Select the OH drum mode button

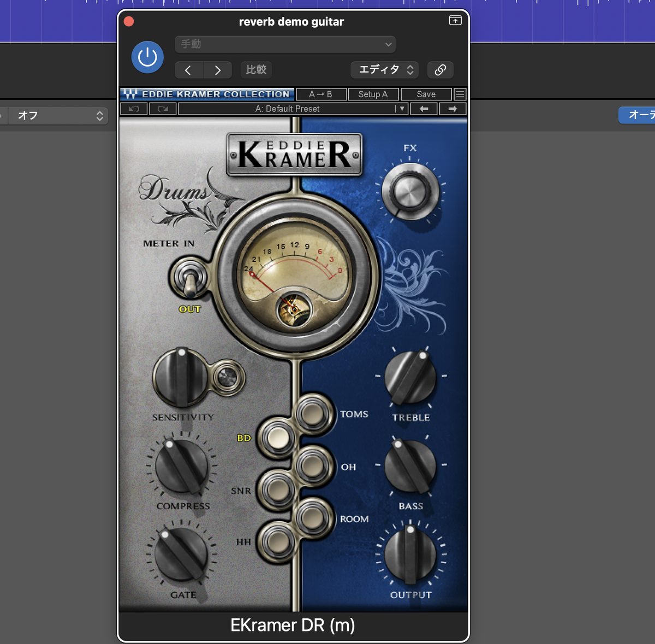coord(312,466)
